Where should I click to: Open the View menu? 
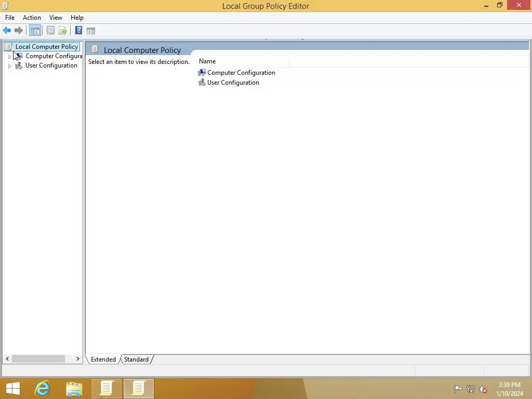(x=56, y=18)
